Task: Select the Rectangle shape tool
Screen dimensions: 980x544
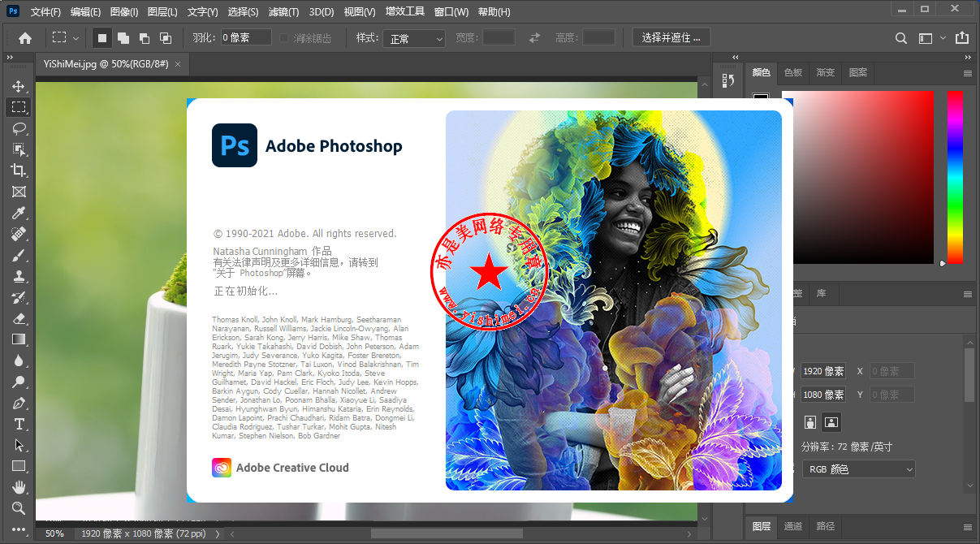Action: click(x=19, y=466)
